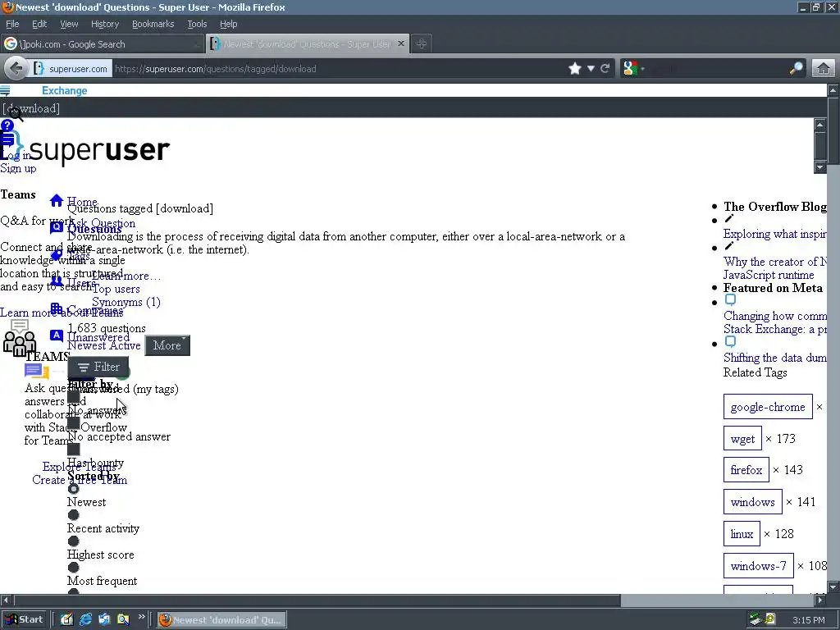840x630 pixels.
Task: Open the Edit menu
Action: click(x=39, y=24)
